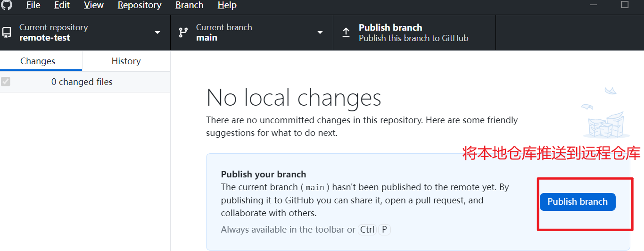Open the View menu
Image resolution: width=644 pixels, height=251 pixels.
(94, 5)
